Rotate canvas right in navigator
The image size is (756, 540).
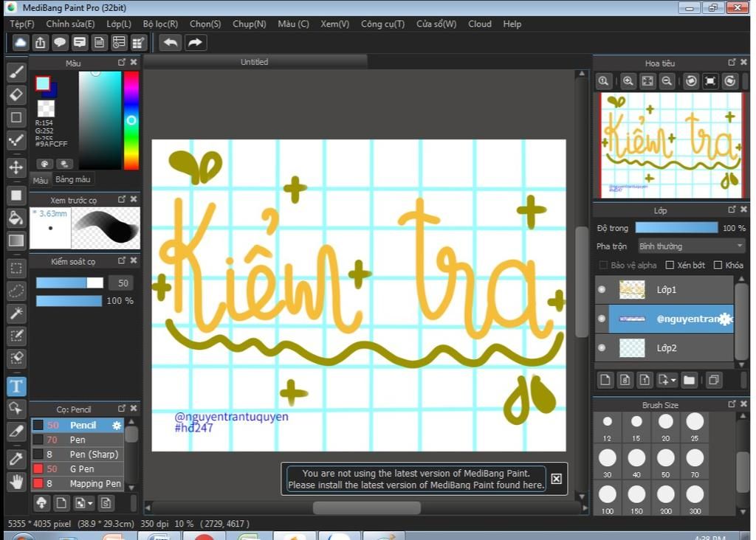pyautogui.click(x=730, y=81)
